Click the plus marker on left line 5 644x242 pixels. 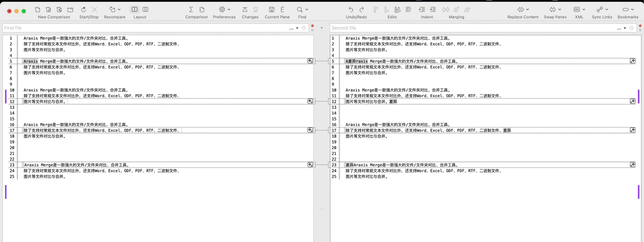pyautogui.click(x=310, y=61)
